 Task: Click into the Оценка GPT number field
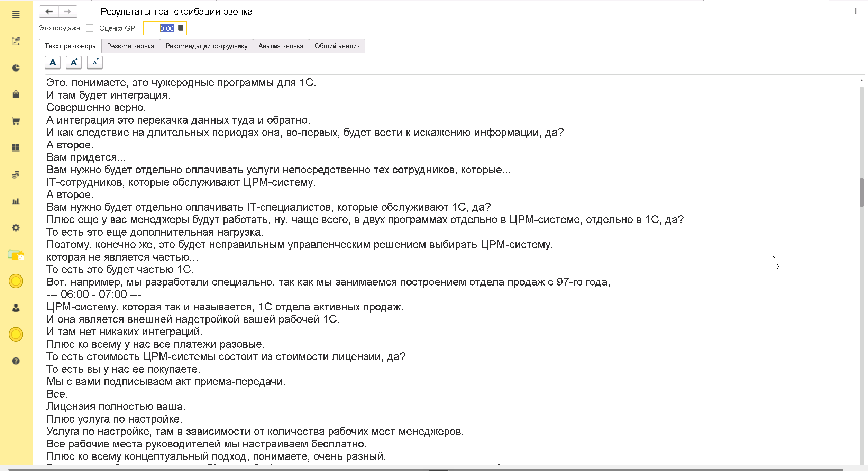(x=159, y=28)
